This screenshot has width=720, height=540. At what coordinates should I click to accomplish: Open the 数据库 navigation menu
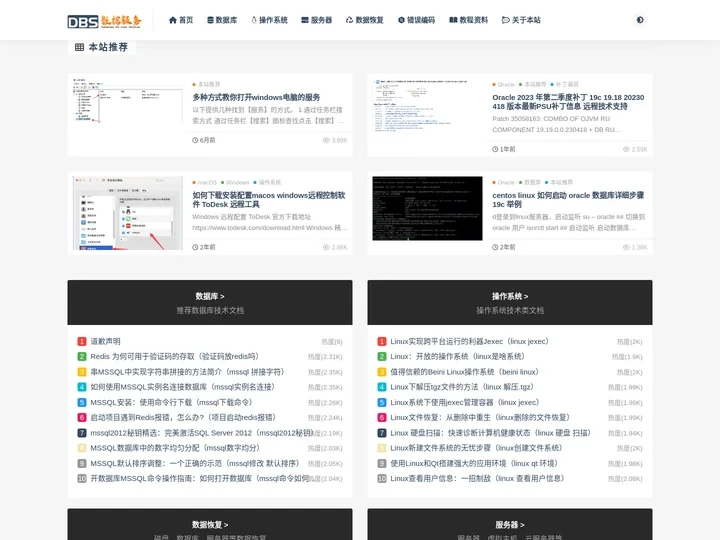pyautogui.click(x=222, y=20)
